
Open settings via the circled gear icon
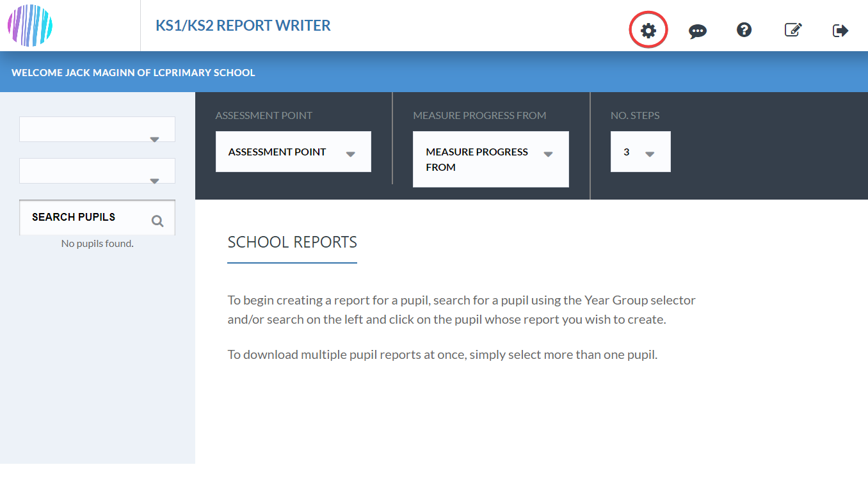point(648,30)
